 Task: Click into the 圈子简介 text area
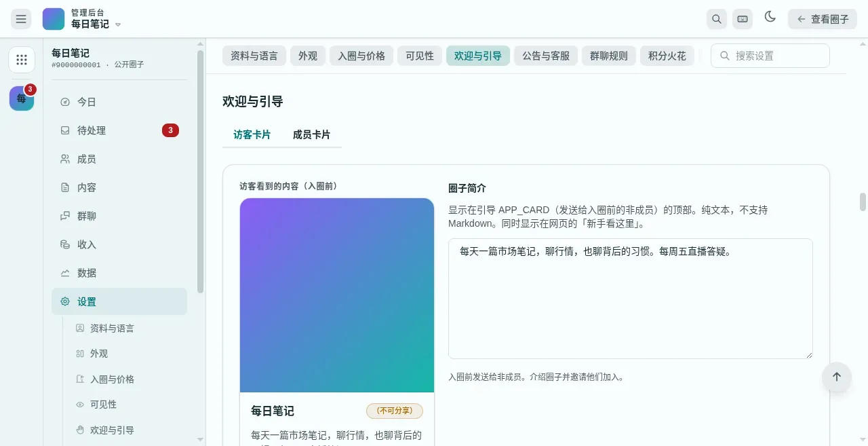pos(631,299)
